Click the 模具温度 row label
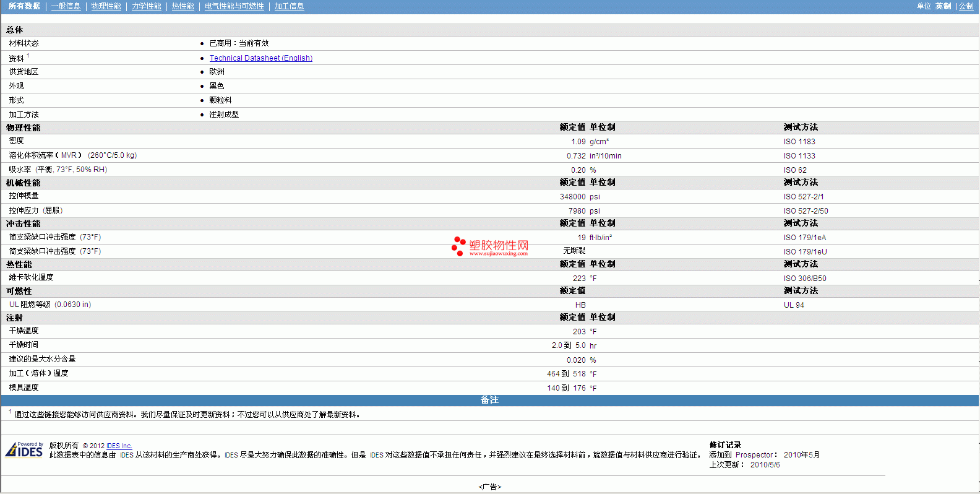This screenshot has width=980, height=494. (x=24, y=388)
